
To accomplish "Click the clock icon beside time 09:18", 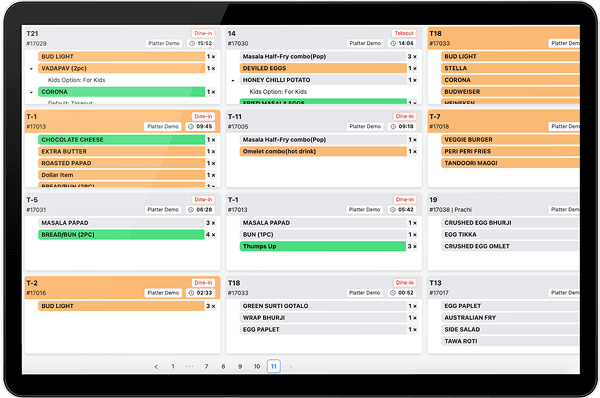I will (393, 127).
